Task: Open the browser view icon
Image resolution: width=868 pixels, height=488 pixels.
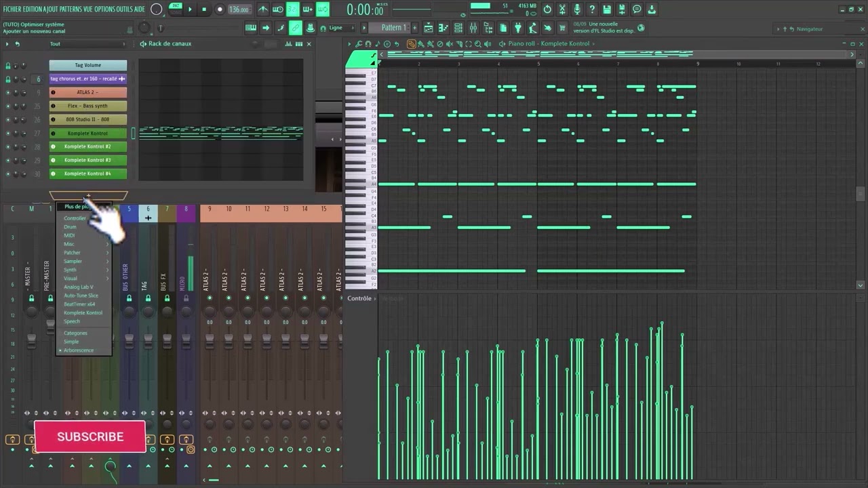Action: (x=488, y=28)
